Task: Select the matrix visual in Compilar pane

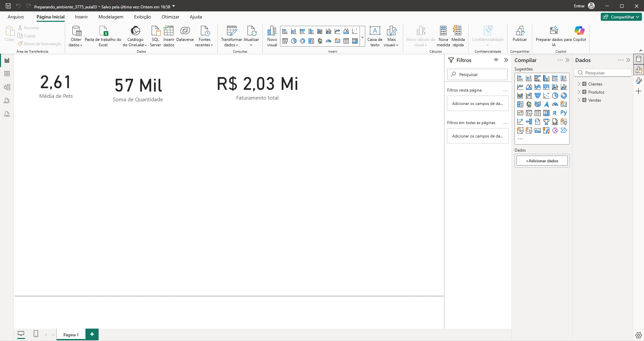Action: (x=546, y=113)
